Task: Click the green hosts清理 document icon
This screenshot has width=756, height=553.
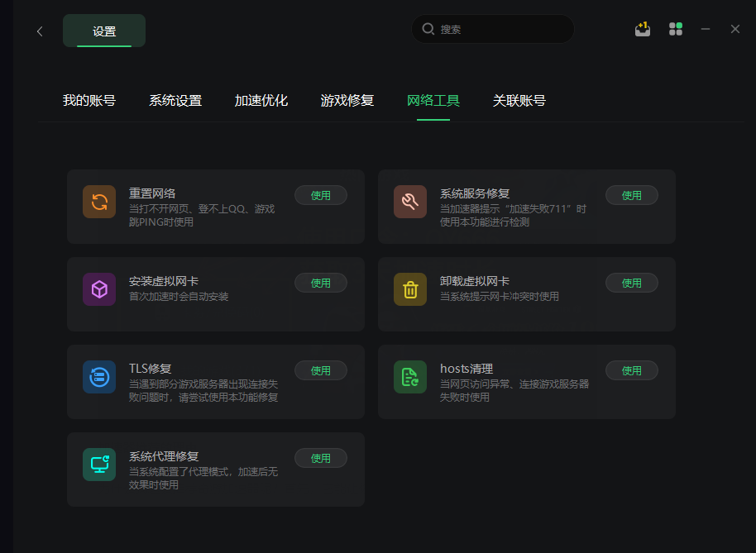Action: coord(410,377)
